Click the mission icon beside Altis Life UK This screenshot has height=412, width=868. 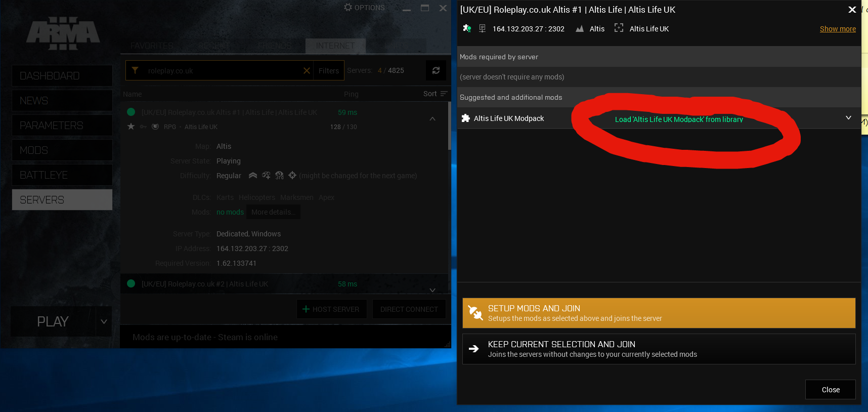(619, 28)
